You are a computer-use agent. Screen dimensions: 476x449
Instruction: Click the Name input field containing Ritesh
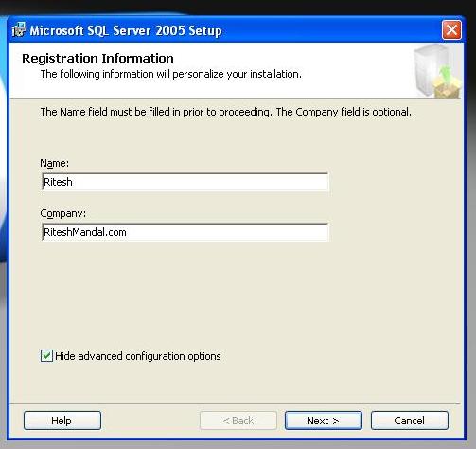[x=185, y=182]
